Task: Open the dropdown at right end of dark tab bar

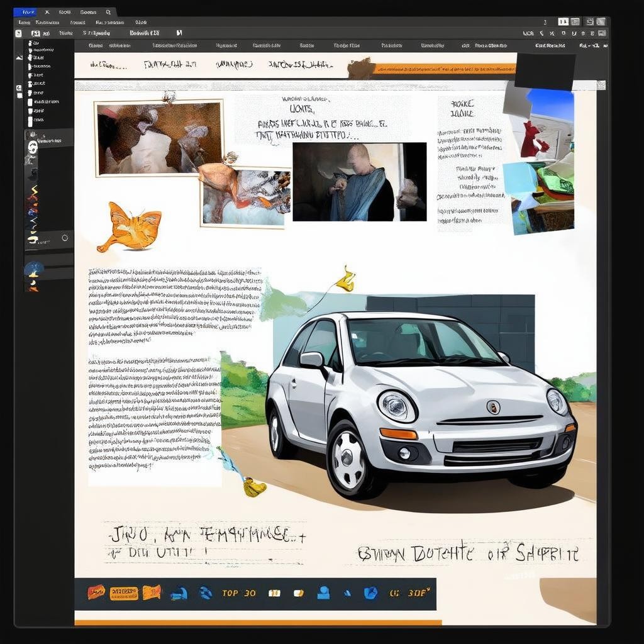Action: click(x=604, y=46)
